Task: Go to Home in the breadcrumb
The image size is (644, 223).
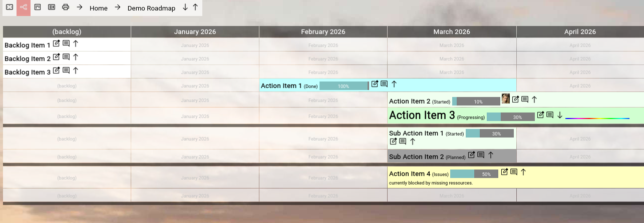Action: click(x=99, y=8)
